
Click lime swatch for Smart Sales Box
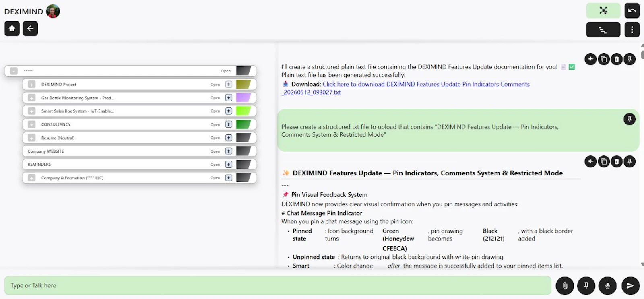[x=244, y=111]
